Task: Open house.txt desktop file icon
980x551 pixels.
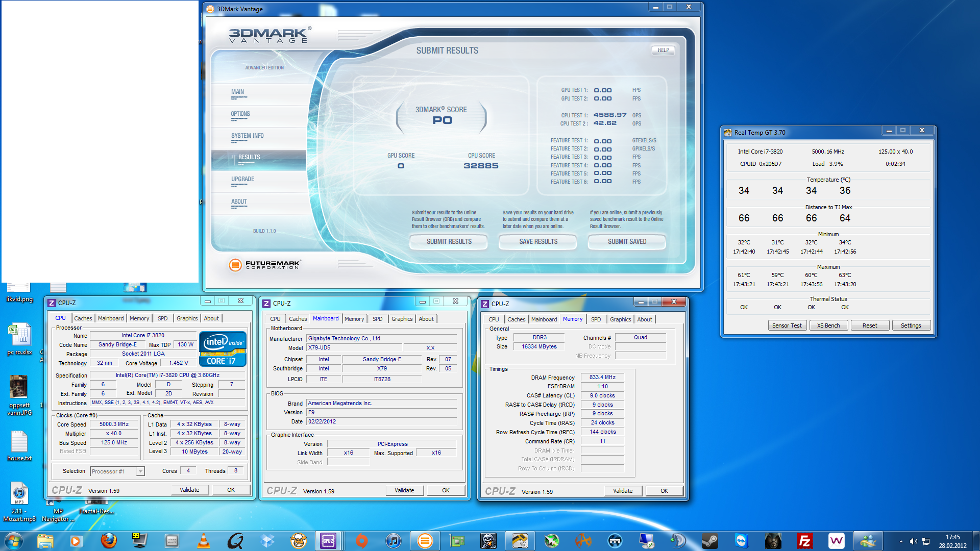Action: click(x=19, y=445)
